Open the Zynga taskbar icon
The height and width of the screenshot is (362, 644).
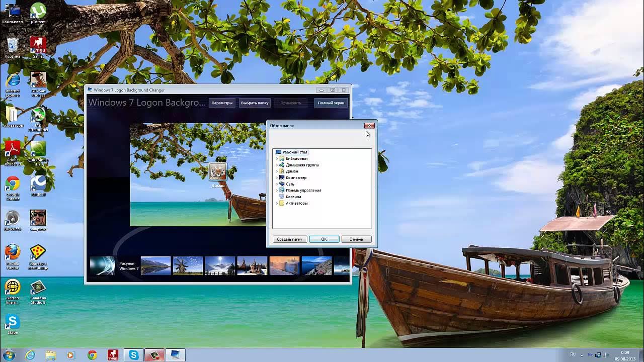tap(113, 355)
